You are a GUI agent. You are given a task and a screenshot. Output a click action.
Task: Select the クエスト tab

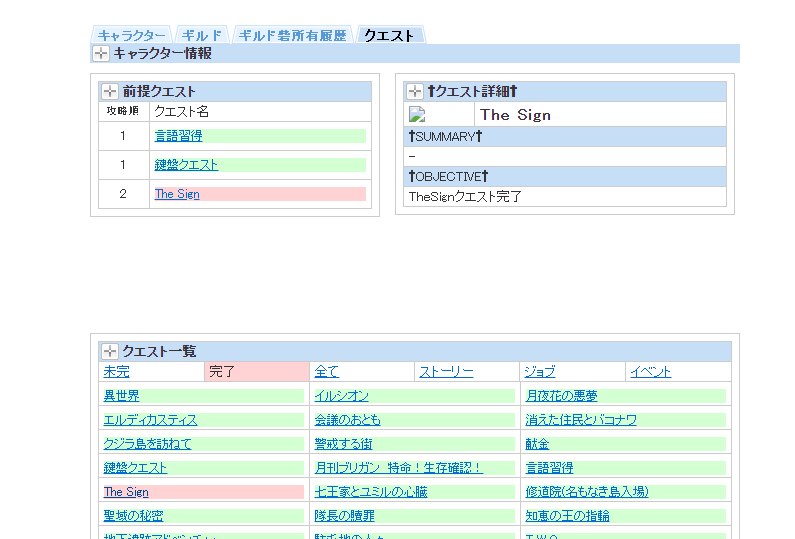tap(389, 35)
